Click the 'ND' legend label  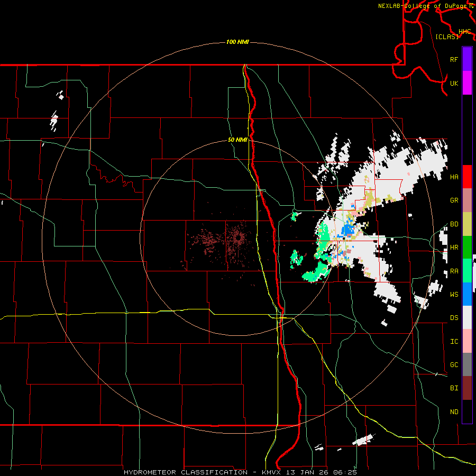click(x=454, y=412)
